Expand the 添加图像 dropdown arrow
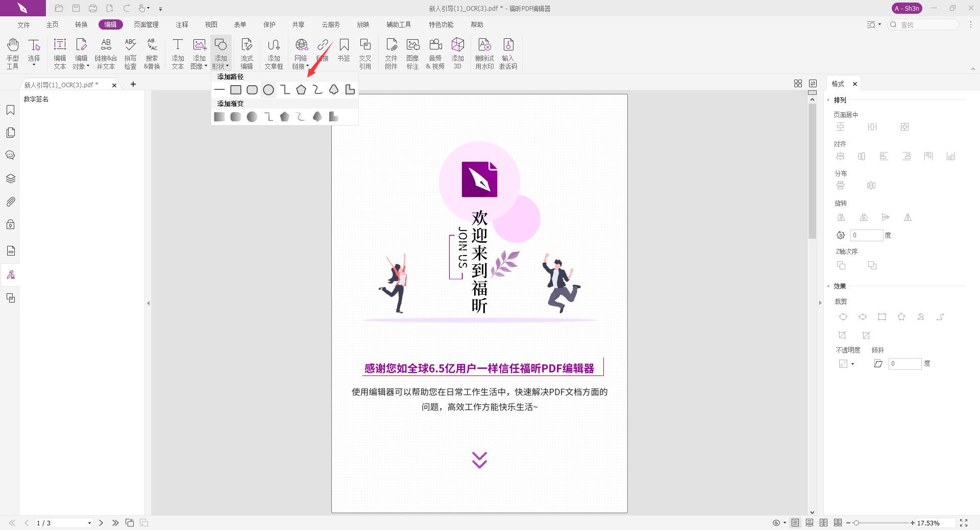The image size is (980, 530). pyautogui.click(x=206, y=66)
